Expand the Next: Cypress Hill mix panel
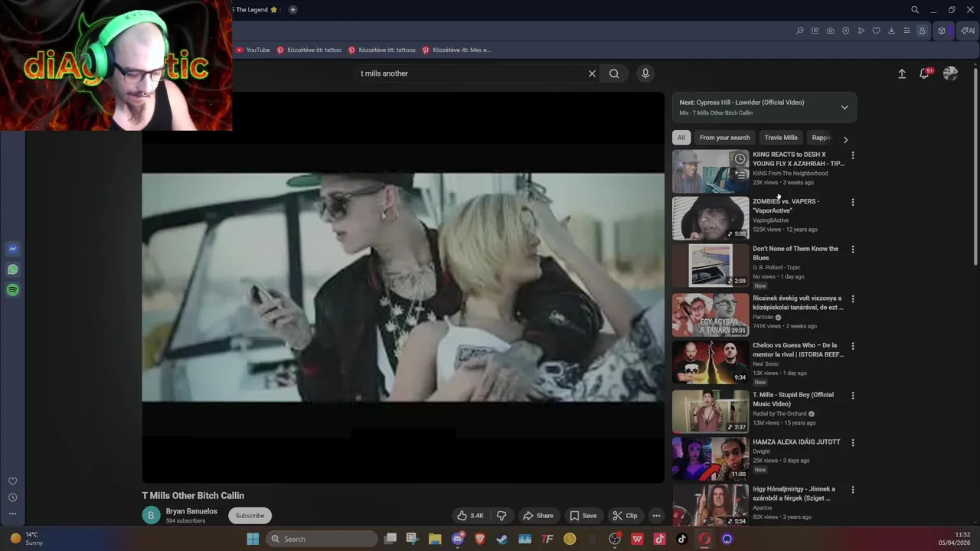This screenshot has width=980, height=551. [844, 107]
